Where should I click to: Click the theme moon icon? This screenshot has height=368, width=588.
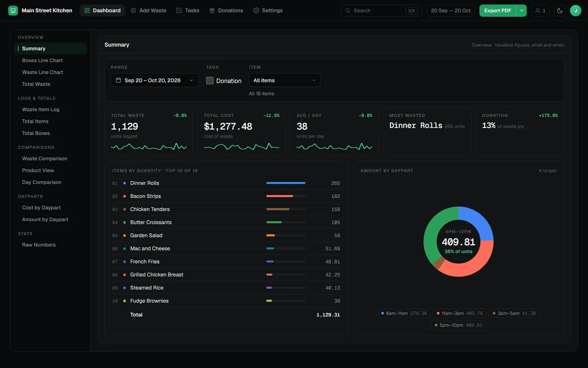click(x=560, y=11)
